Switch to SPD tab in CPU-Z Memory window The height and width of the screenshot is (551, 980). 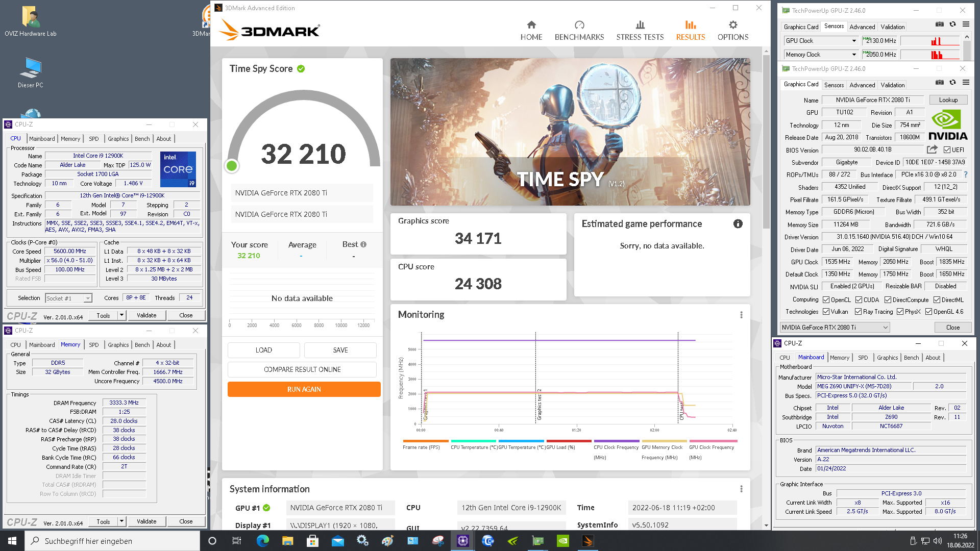[94, 345]
